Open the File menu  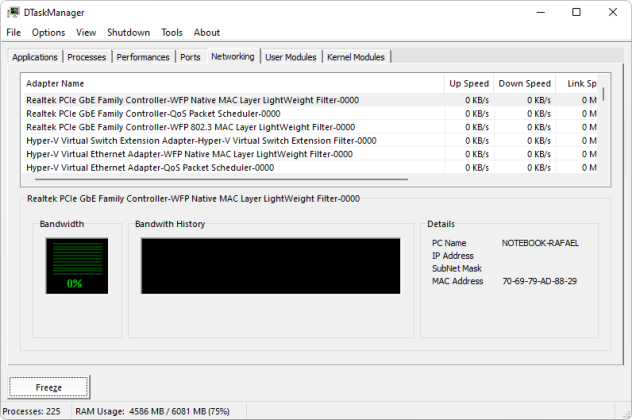13,33
